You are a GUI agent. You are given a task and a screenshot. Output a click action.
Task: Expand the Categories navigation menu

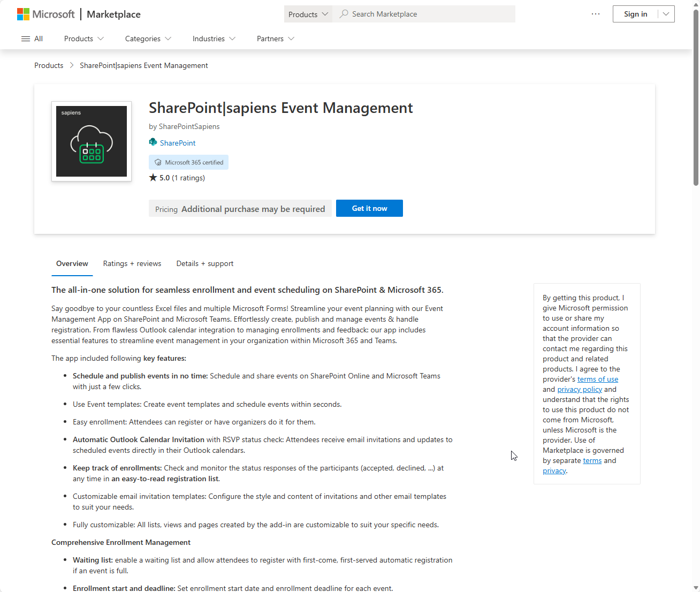pos(148,39)
